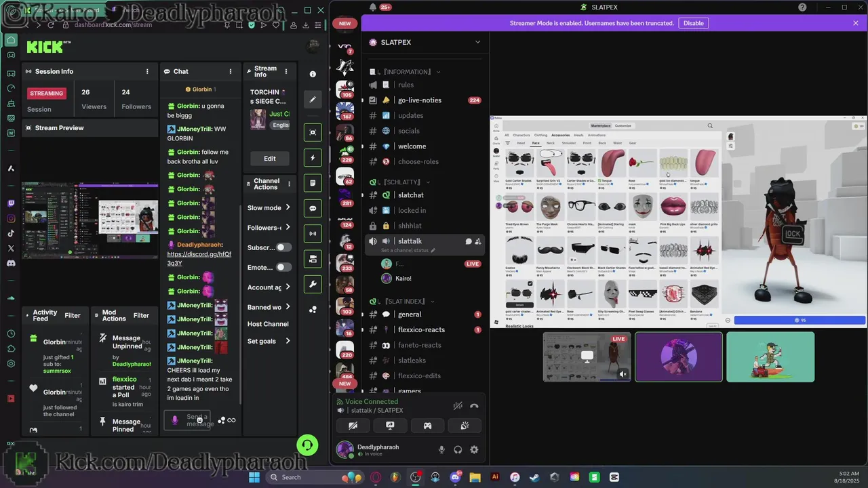Open Mod Actions Filter

141,316
